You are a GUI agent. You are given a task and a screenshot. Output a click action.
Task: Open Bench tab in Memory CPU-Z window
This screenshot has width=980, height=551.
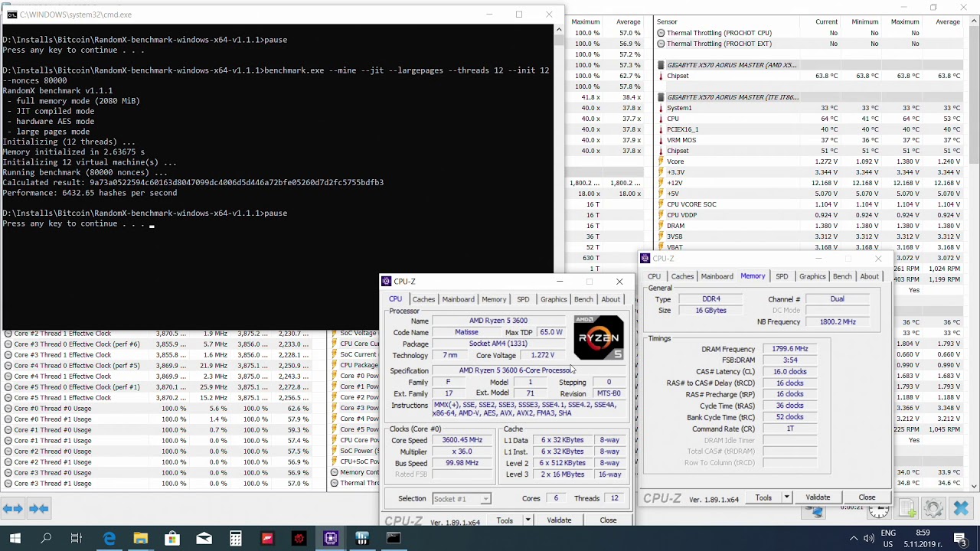pyautogui.click(x=842, y=276)
